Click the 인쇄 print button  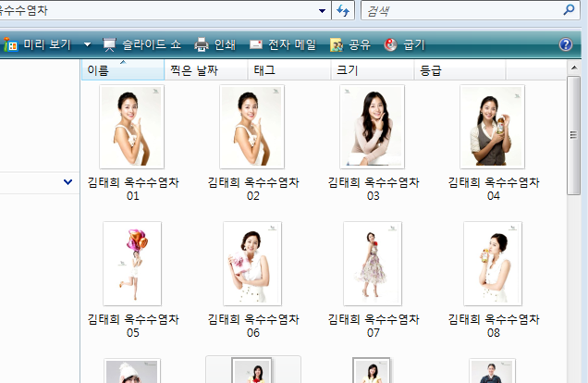[x=215, y=44]
